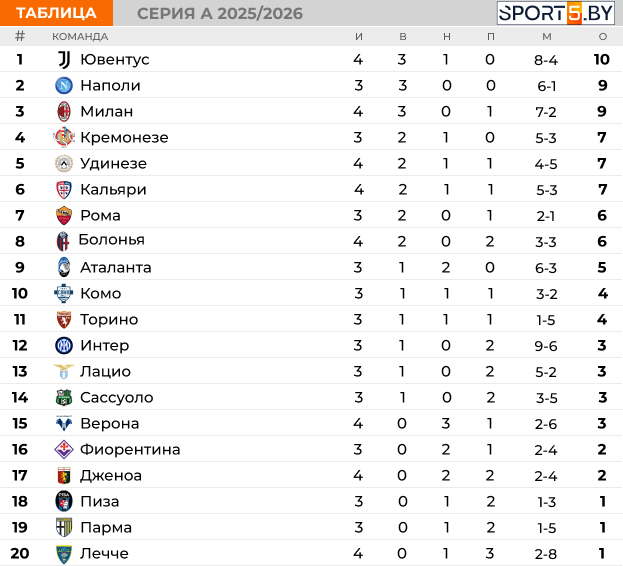Viewport: 623px width, 566px height.
Task: Open the SPORT5.BY logo link
Action: pos(556,13)
